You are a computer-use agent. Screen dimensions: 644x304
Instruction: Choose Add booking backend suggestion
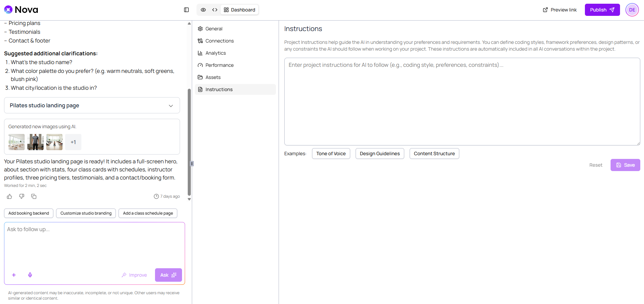click(29, 213)
